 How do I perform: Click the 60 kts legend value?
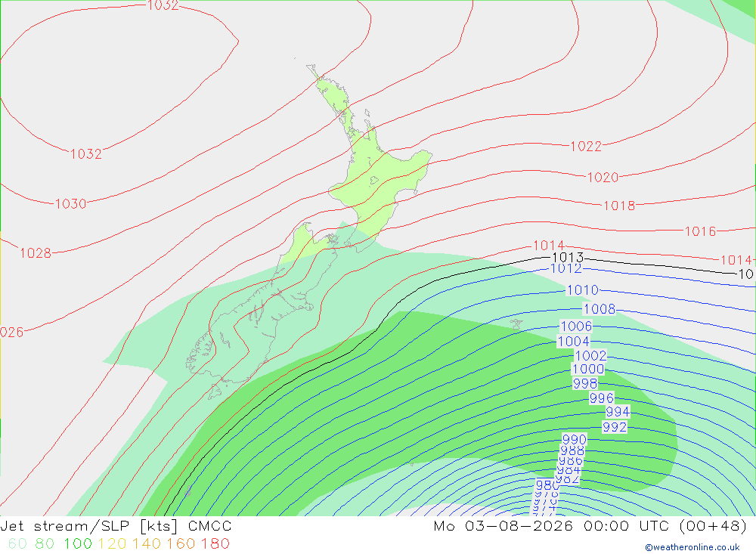(x=17, y=543)
